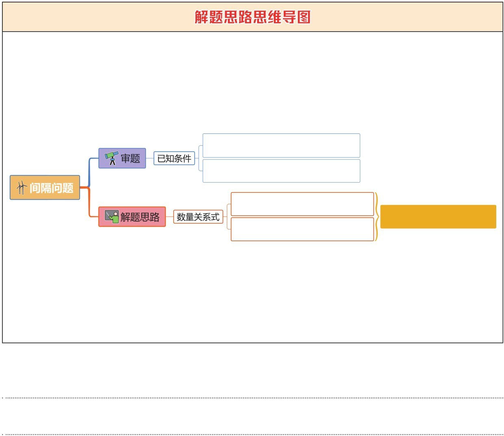Click the 数量关系式 subtopic
The width and height of the screenshot is (504, 436).
198,217
